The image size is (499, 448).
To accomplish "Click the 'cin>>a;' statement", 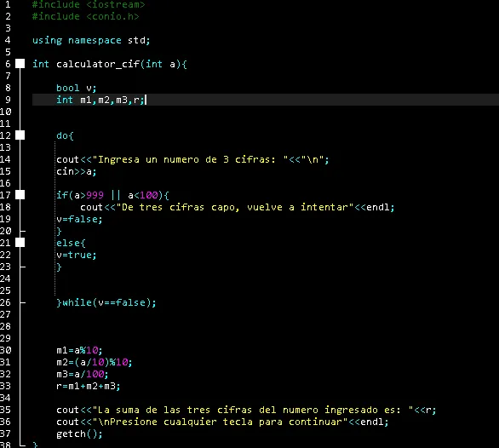I will 77,172.
